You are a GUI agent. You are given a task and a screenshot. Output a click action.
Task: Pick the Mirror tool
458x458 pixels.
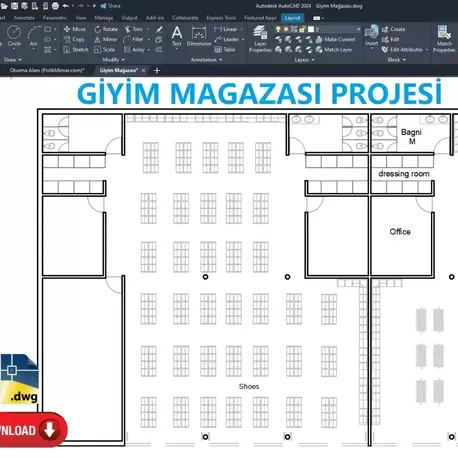tap(106, 39)
